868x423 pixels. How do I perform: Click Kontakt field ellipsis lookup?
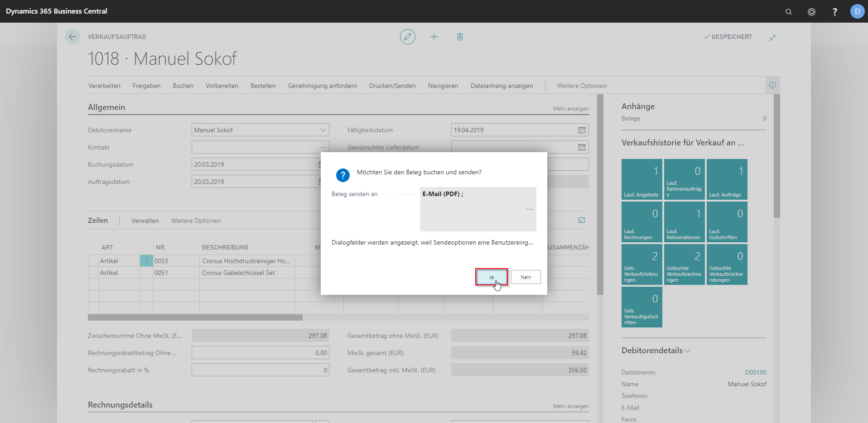323,147
